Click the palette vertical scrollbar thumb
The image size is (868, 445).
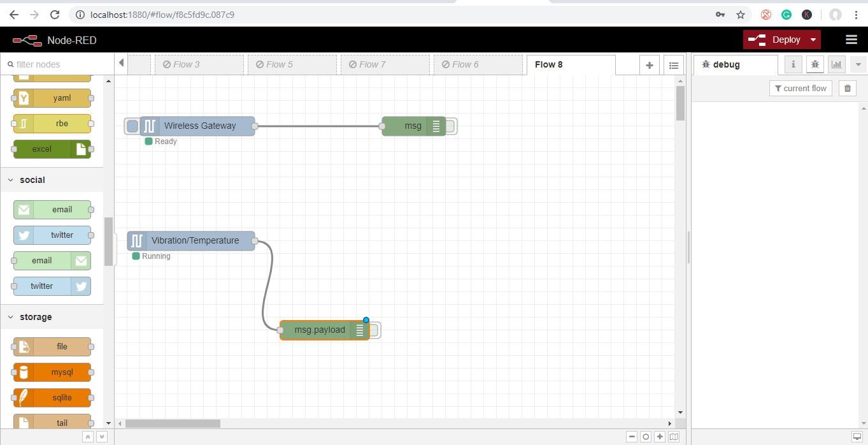108,242
